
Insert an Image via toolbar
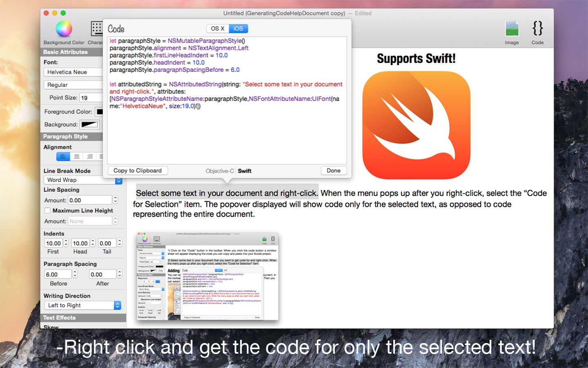click(x=512, y=29)
